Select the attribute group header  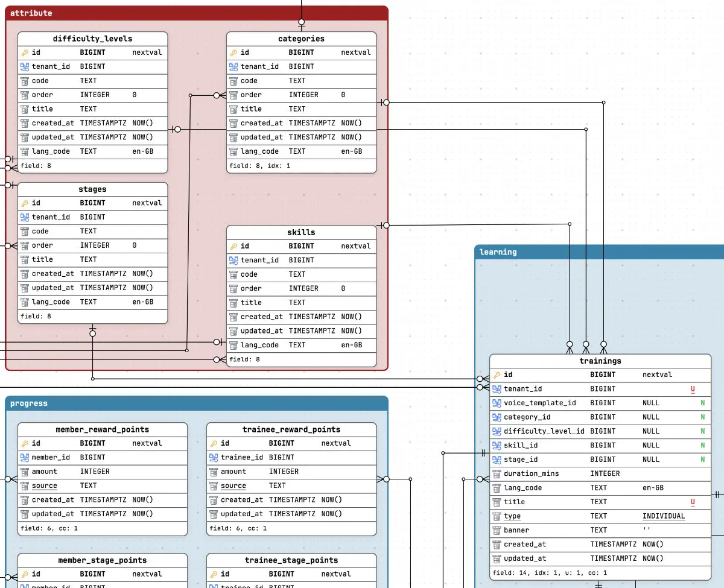[197, 13]
